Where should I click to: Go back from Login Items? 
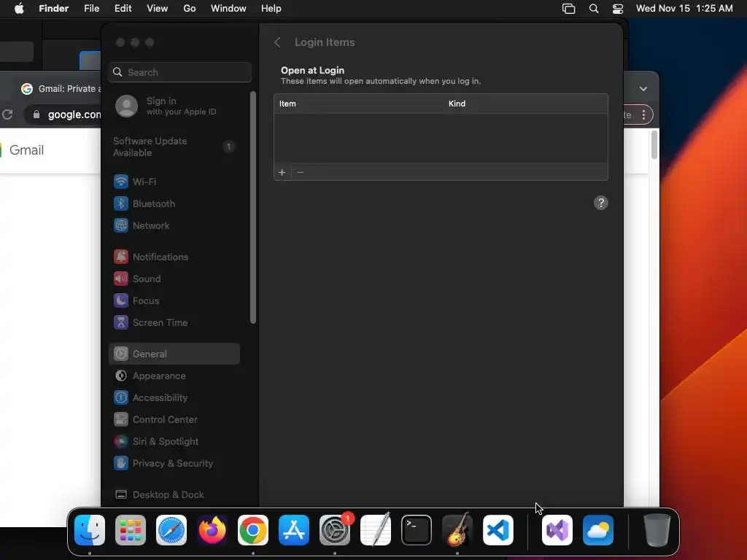[277, 42]
